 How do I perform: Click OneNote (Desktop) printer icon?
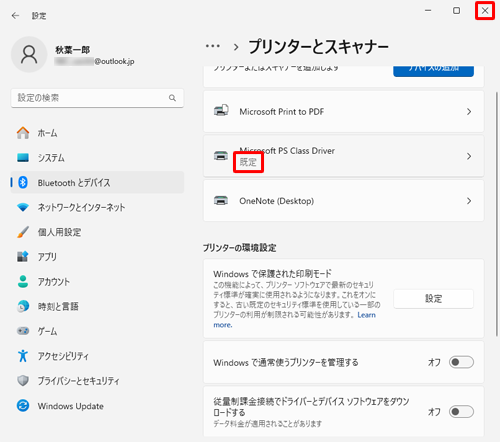pyautogui.click(x=221, y=201)
